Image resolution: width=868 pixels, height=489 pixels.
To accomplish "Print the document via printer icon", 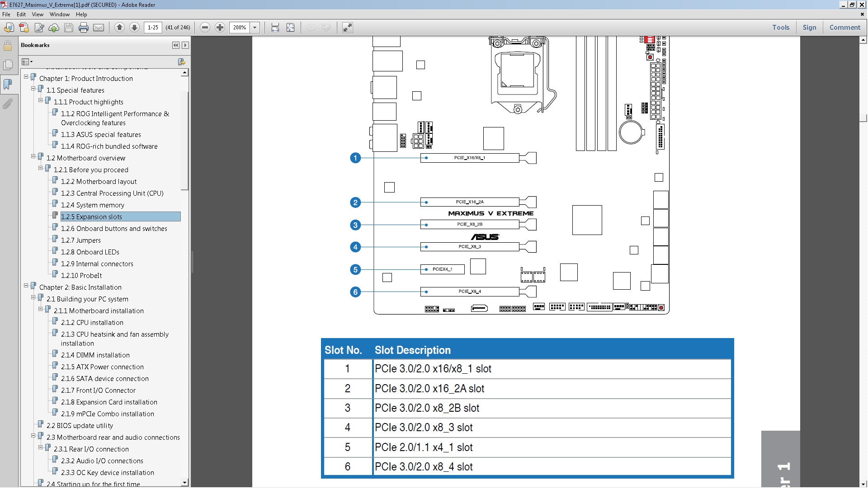I will pyautogui.click(x=84, y=28).
